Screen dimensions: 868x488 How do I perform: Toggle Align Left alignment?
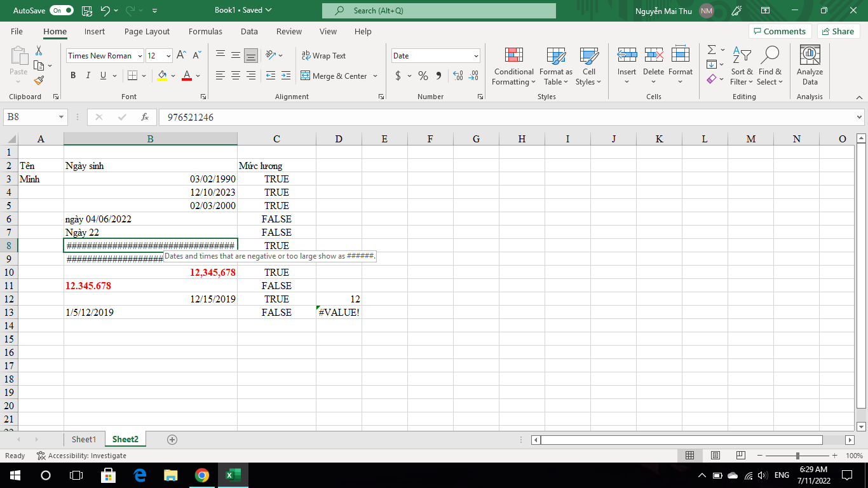(220, 76)
